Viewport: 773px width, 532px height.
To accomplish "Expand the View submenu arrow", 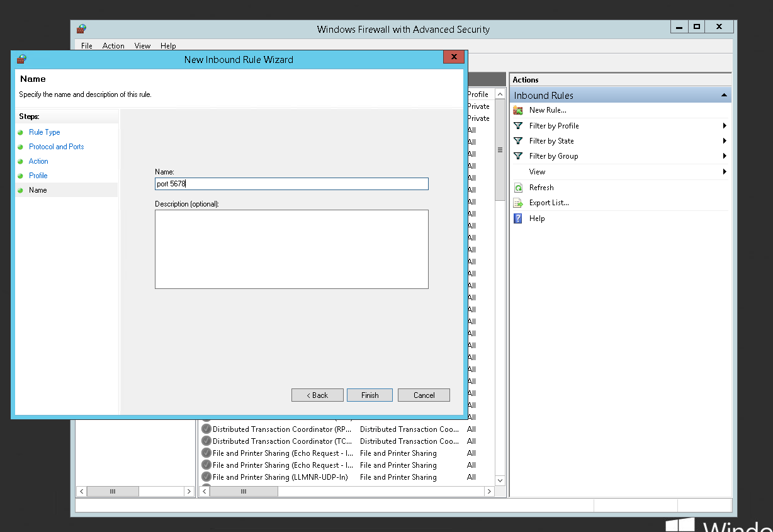I will pos(725,172).
